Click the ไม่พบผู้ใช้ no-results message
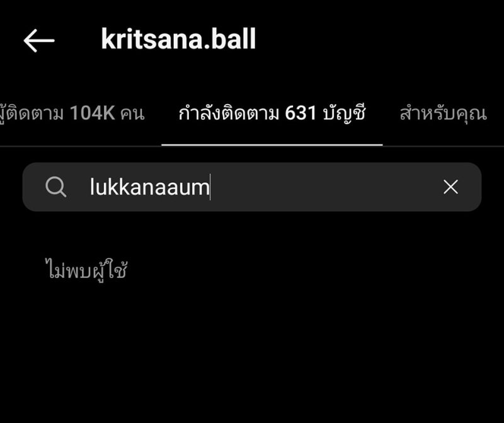The width and height of the screenshot is (504, 423). tap(86, 270)
